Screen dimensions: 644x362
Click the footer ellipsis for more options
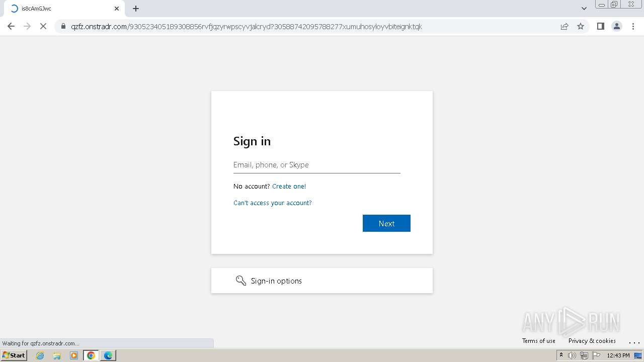634,342
